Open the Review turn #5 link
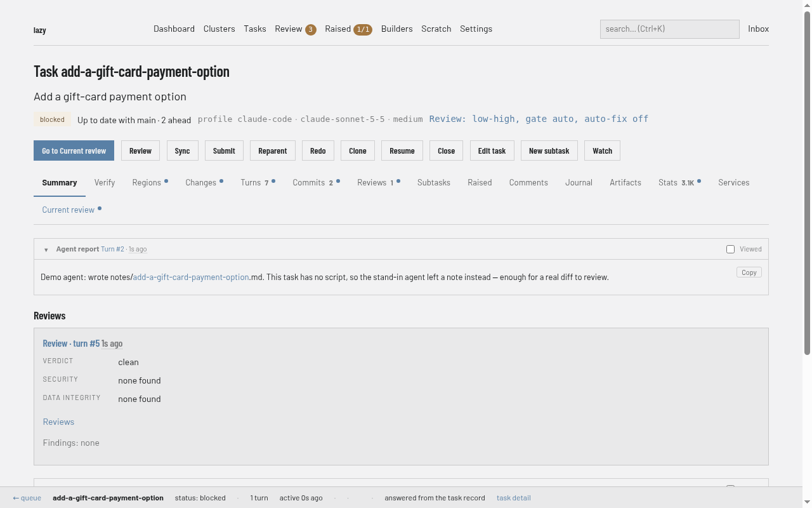 71,343
